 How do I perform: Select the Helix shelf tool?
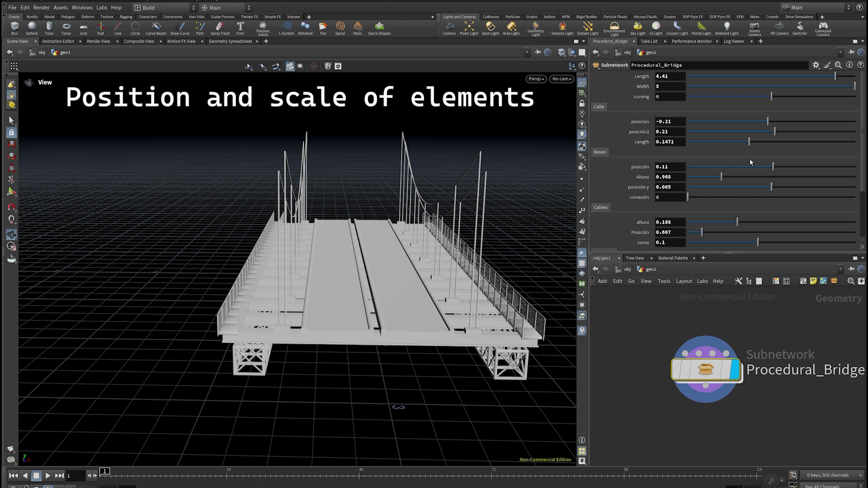click(x=357, y=28)
